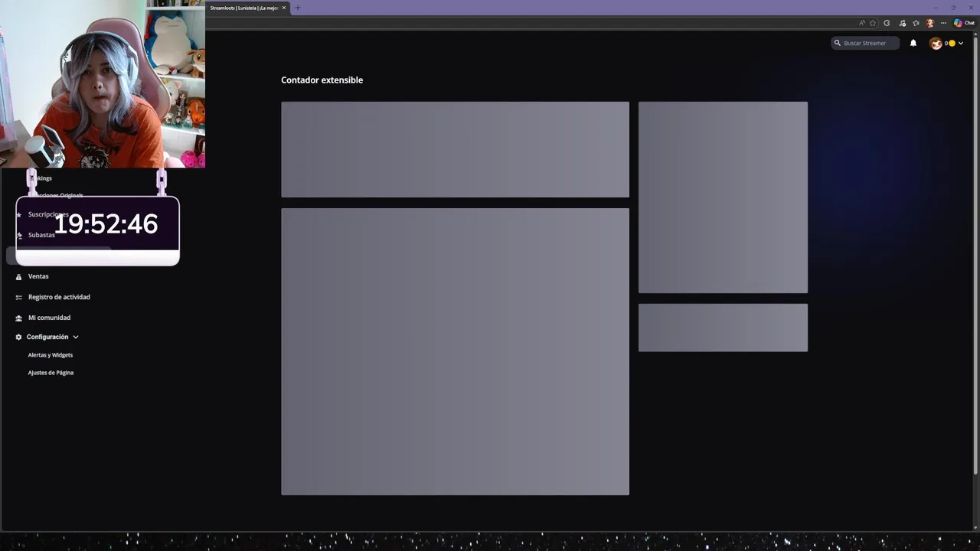Click the user avatar in the header
Viewport: 980px width, 551px height.
936,43
